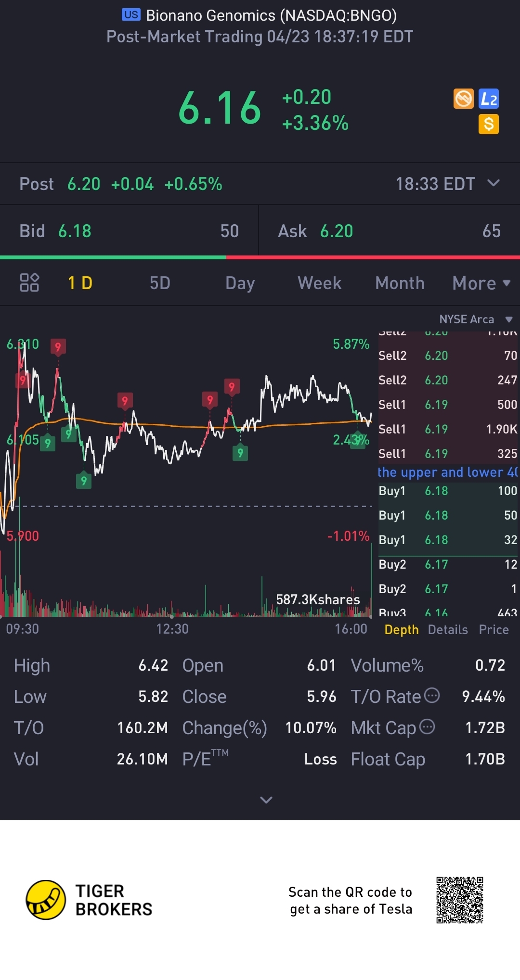This screenshot has height=980, width=520.
Task: Switch to the Details tab
Action: tap(448, 629)
